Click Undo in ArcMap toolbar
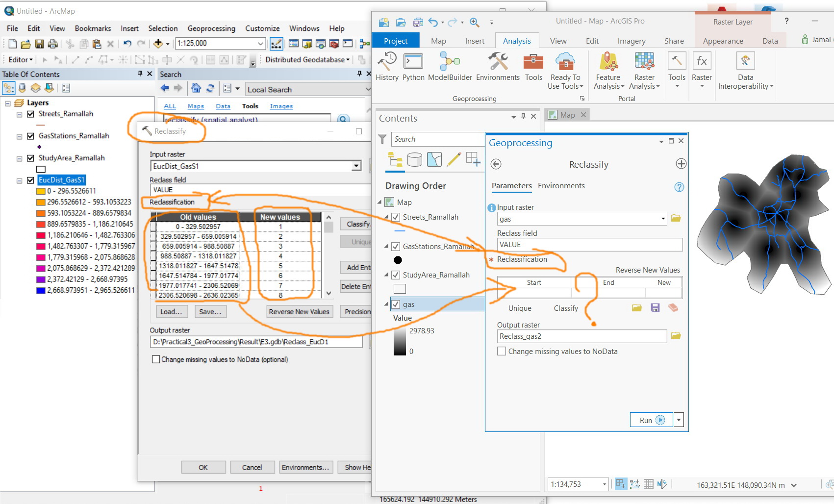This screenshot has width=834, height=504. [127, 44]
